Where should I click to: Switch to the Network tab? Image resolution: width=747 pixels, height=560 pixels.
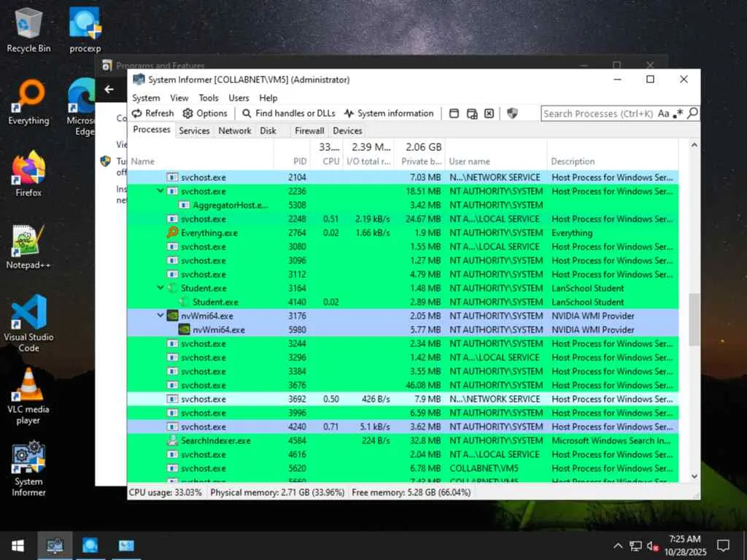[x=234, y=131]
